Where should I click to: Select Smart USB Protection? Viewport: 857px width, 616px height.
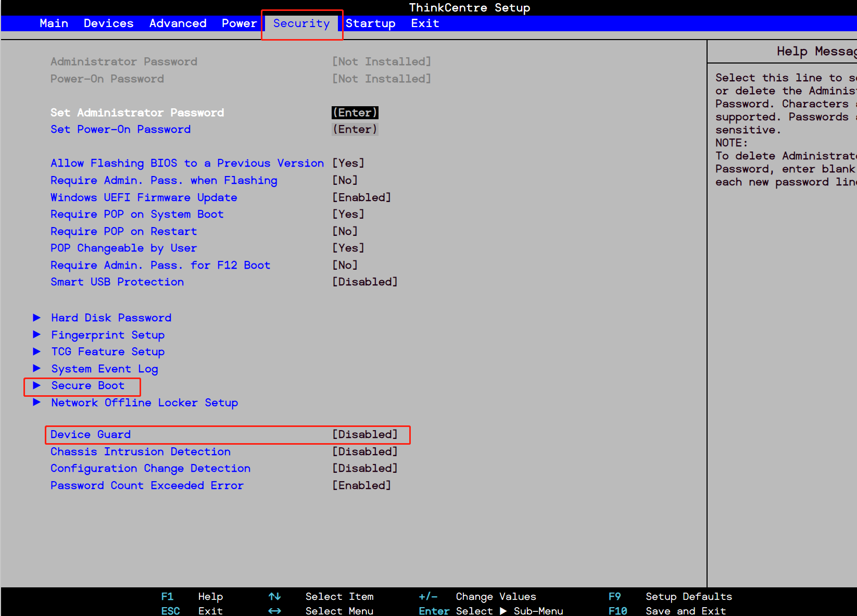pos(117,282)
